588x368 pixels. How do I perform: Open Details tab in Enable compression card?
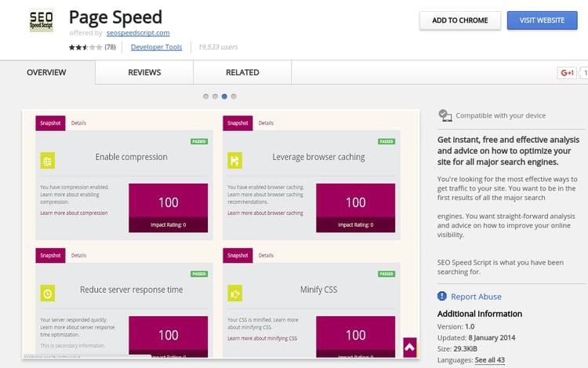[x=79, y=123]
